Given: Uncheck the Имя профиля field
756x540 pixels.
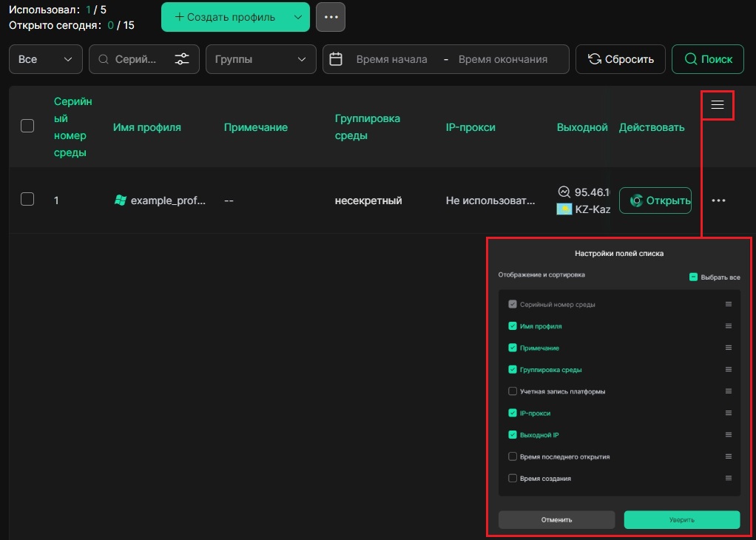Looking at the screenshot, I should click(x=513, y=326).
